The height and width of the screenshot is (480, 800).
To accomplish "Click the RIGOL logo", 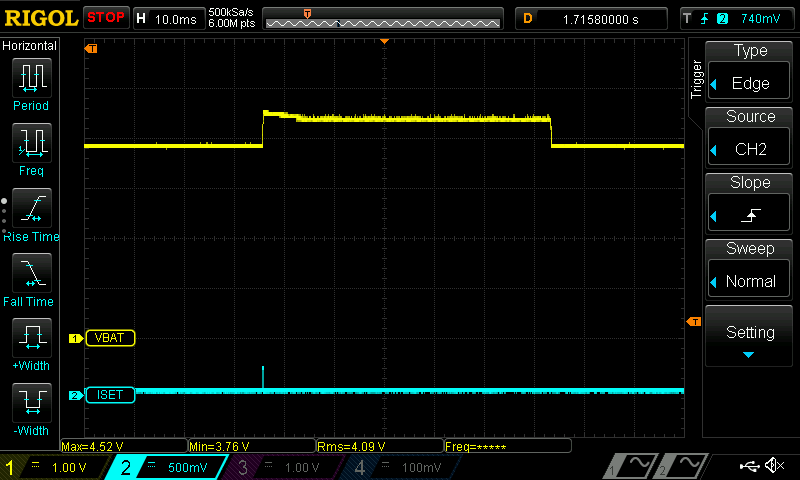I will coord(41,18).
